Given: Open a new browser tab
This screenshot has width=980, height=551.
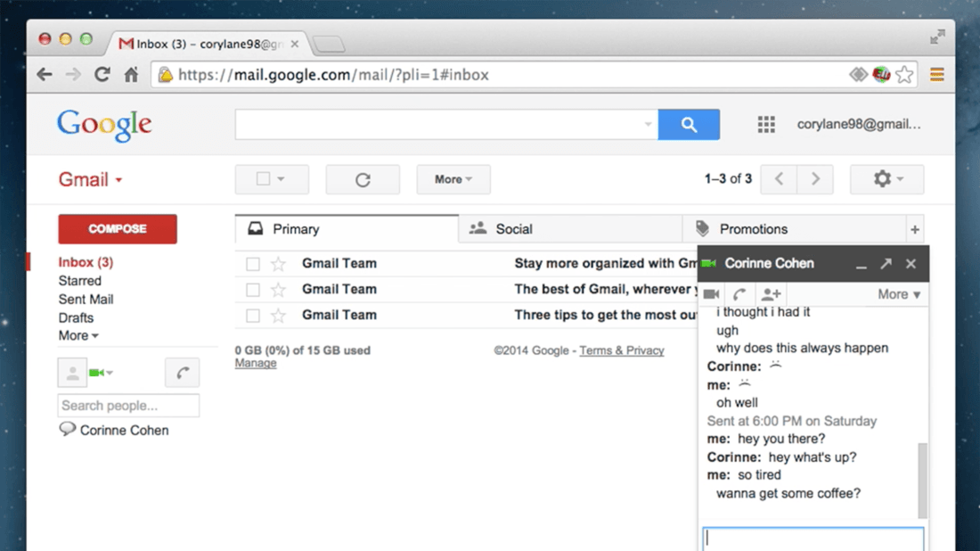Looking at the screenshot, I should pos(329,44).
